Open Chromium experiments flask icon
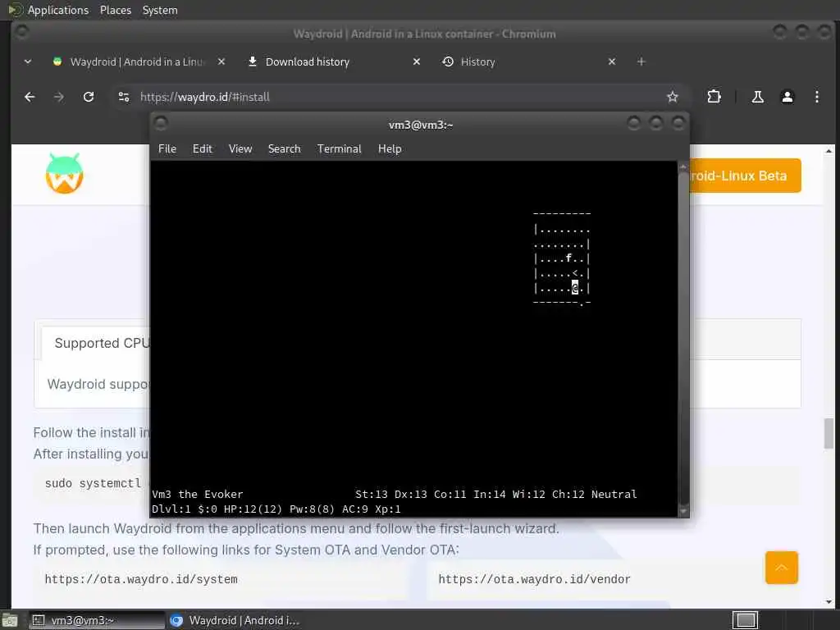The width and height of the screenshot is (840, 630). pyautogui.click(x=757, y=97)
